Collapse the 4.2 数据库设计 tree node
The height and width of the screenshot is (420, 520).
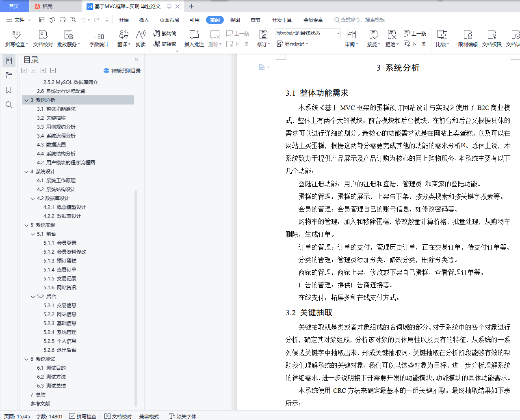[33, 198]
